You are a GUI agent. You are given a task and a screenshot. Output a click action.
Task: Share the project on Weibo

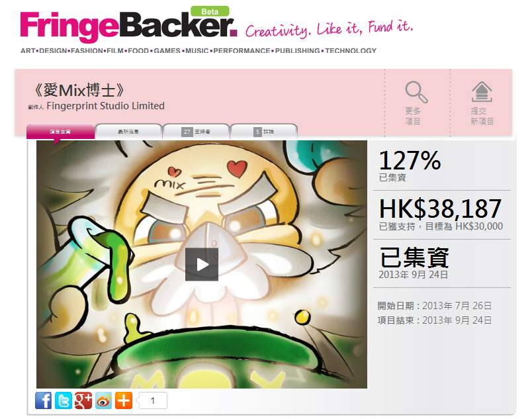coord(103,400)
